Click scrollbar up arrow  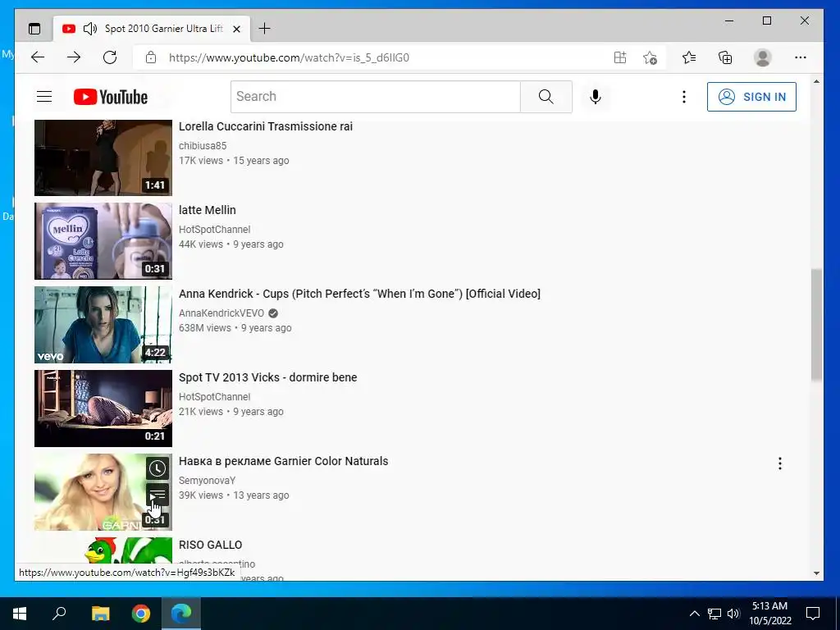click(x=816, y=81)
